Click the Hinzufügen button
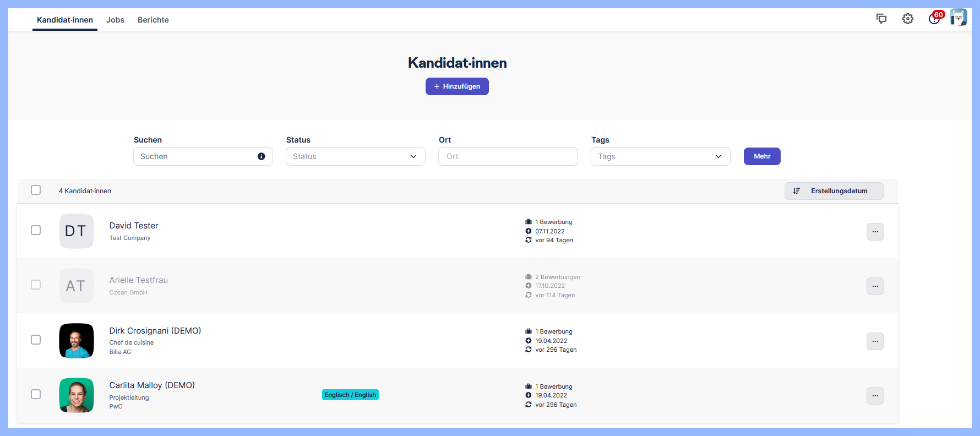980x436 pixels. pos(457,86)
